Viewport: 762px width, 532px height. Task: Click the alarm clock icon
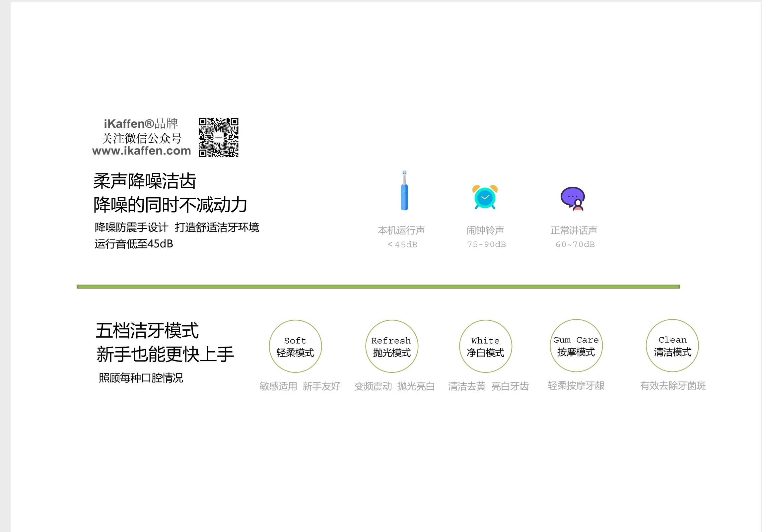tap(485, 197)
